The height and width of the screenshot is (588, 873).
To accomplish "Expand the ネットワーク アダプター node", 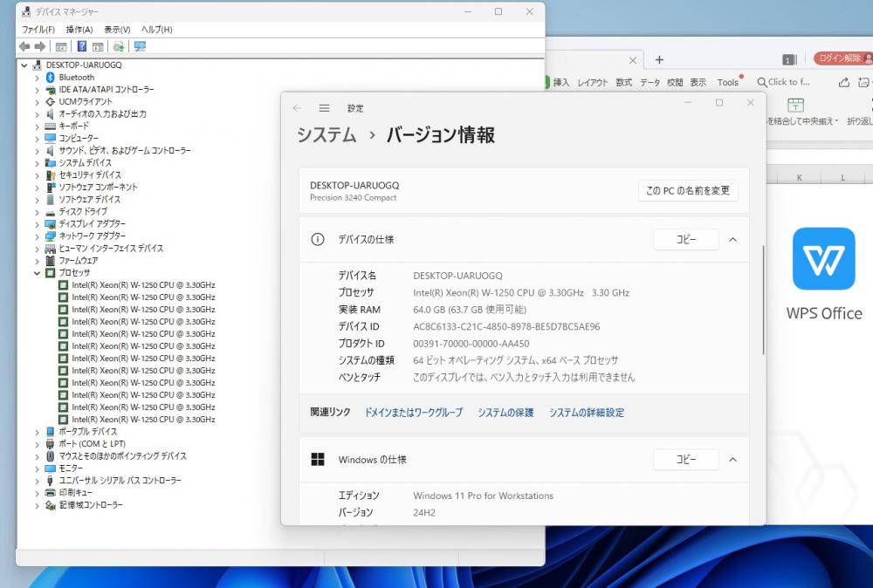I will pos(37,236).
